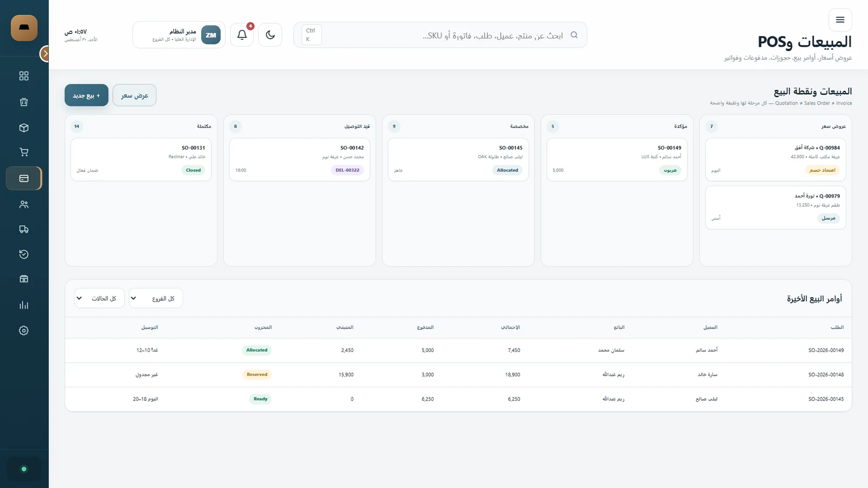Click the 'الطلب' order column header
This screenshot has width=868, height=488.
837,328
